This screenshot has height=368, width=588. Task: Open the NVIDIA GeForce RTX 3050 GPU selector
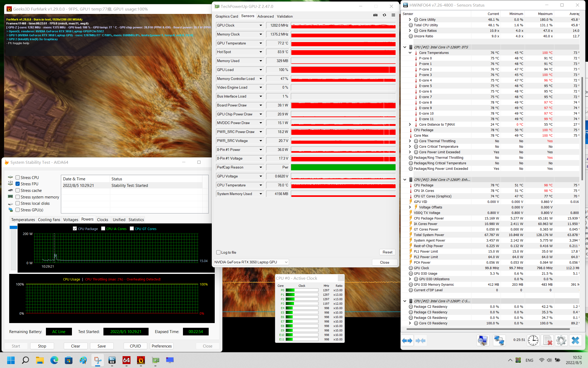coord(251,262)
